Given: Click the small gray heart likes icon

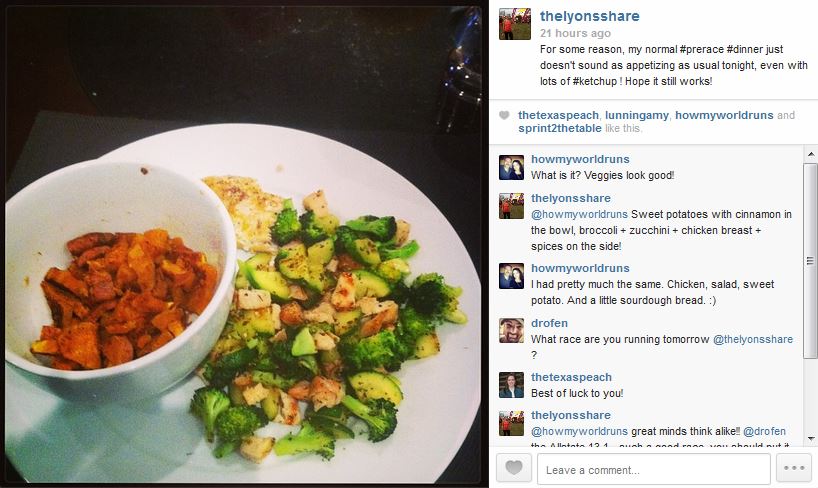Looking at the screenshot, I should (x=504, y=115).
